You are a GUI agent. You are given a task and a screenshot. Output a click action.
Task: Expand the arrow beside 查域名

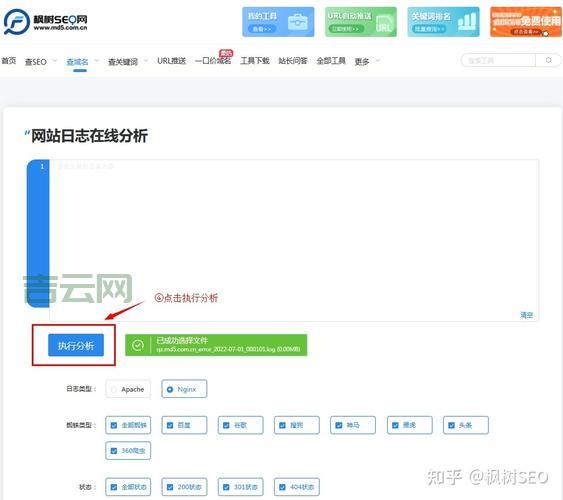[x=97, y=61]
